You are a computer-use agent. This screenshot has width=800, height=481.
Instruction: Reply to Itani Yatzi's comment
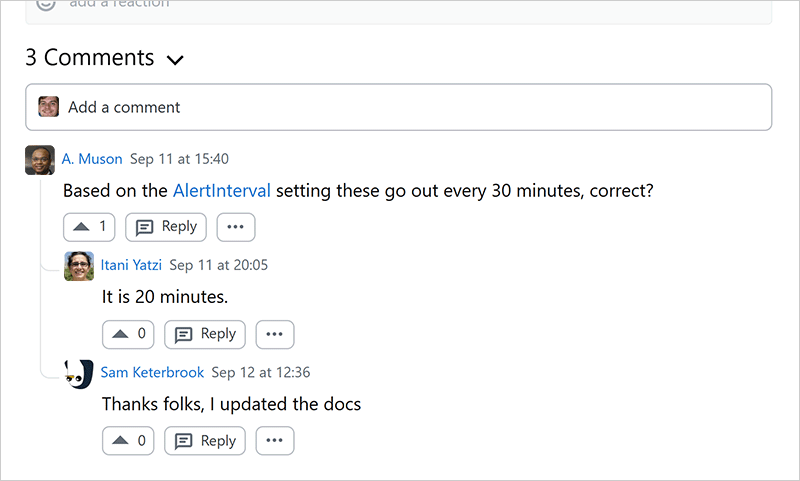pyautogui.click(x=205, y=334)
